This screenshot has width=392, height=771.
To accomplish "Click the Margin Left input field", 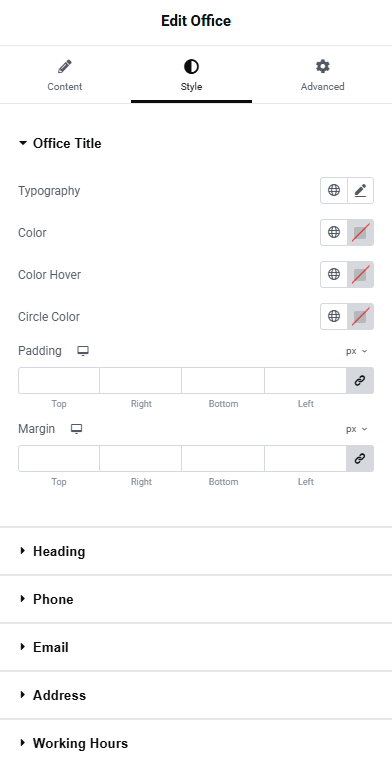I will tap(305, 458).
